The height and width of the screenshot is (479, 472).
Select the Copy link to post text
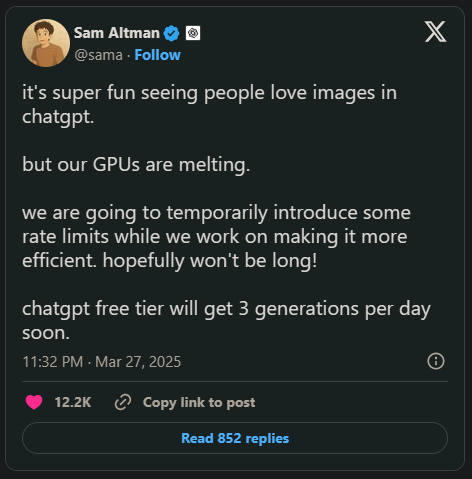[x=199, y=402]
